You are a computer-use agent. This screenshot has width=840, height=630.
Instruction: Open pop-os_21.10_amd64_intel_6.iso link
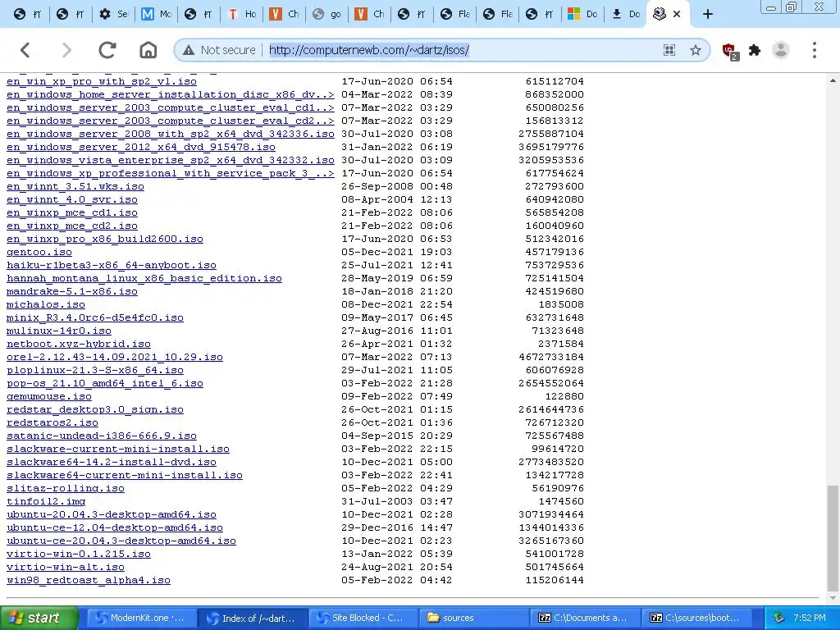105,383
